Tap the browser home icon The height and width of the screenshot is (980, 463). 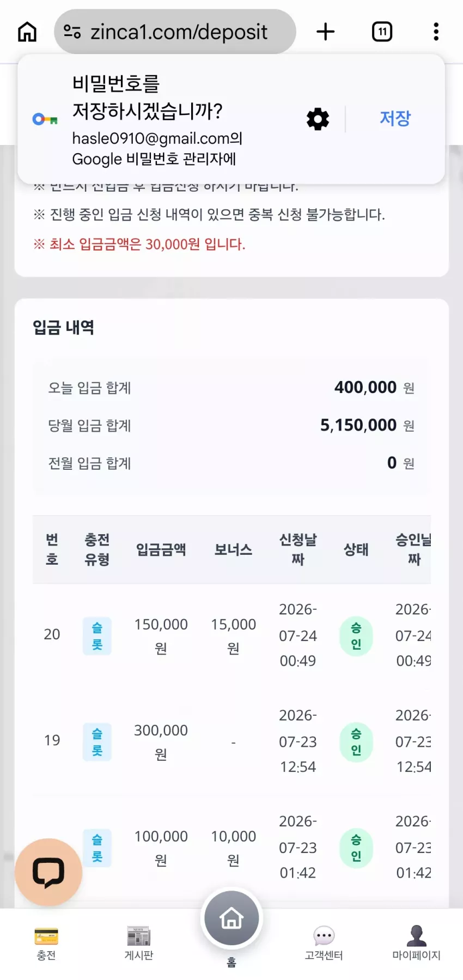27,32
